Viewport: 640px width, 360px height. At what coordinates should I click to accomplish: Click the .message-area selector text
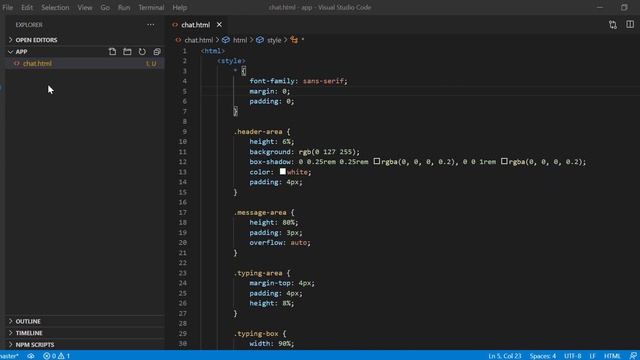[260, 212]
